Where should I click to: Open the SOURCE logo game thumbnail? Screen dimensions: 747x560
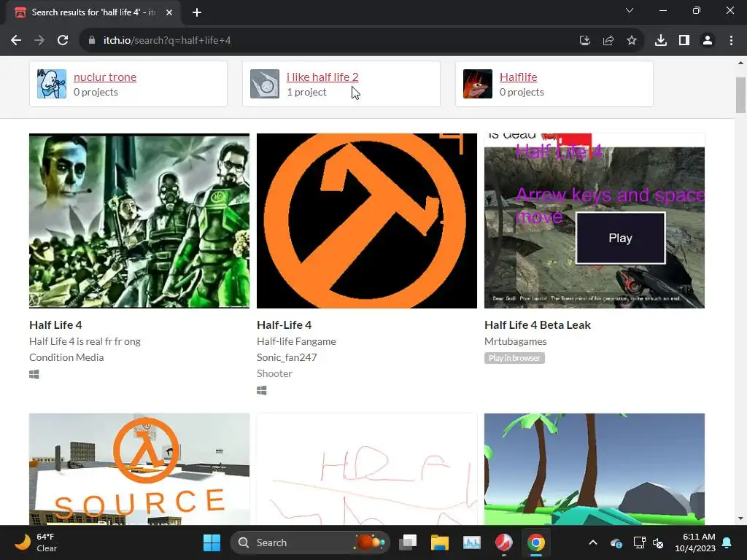tap(139, 469)
